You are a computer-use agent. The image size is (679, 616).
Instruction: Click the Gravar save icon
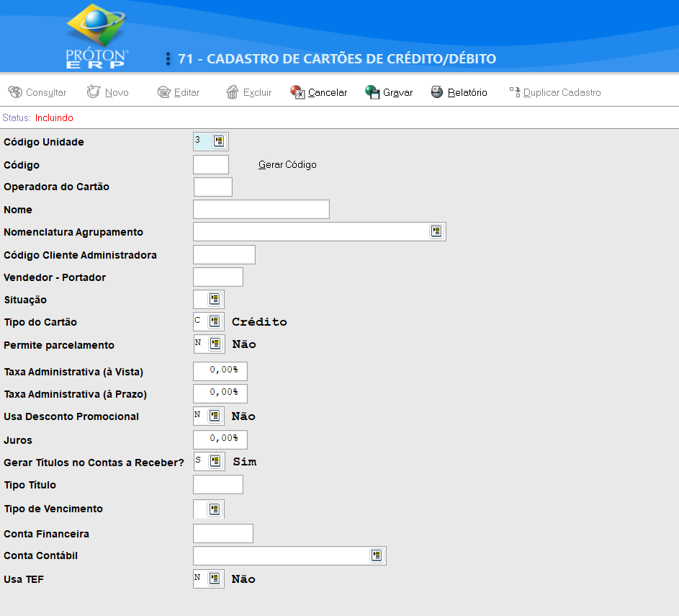(372, 92)
